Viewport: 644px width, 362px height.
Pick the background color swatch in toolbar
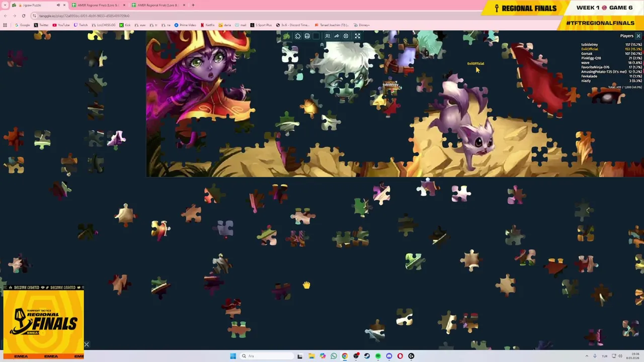(x=316, y=36)
